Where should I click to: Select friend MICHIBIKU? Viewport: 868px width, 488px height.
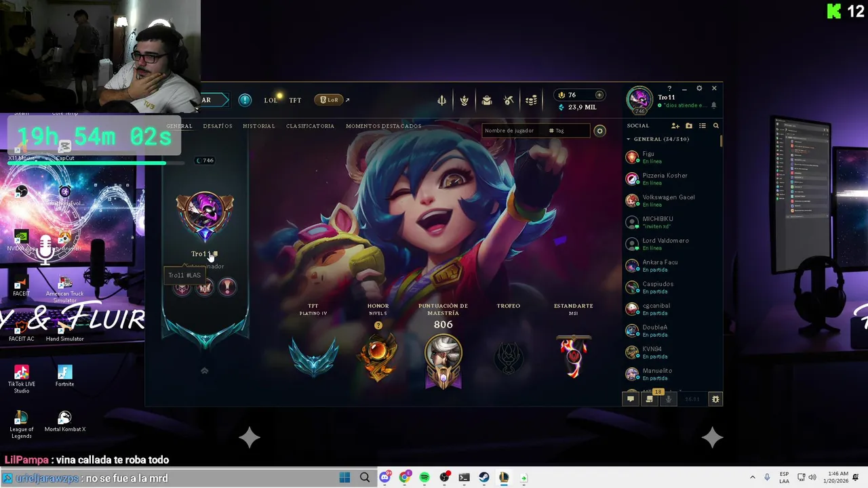tap(671, 222)
